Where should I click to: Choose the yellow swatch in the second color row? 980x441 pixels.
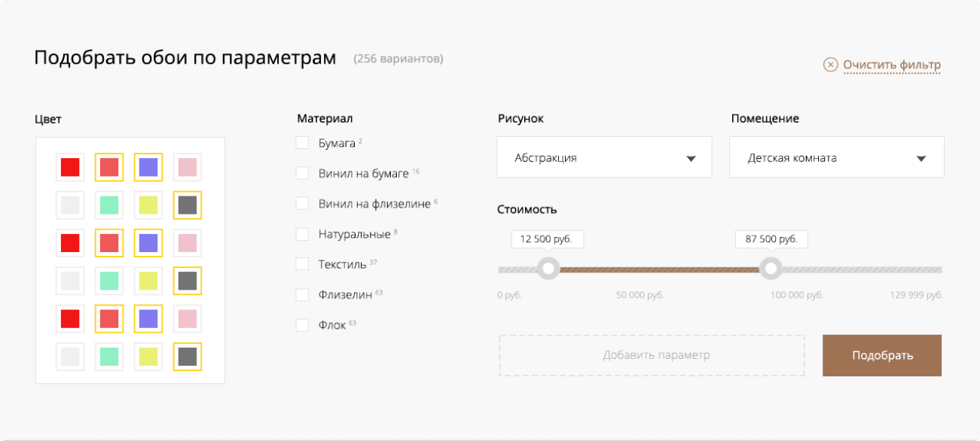click(148, 205)
